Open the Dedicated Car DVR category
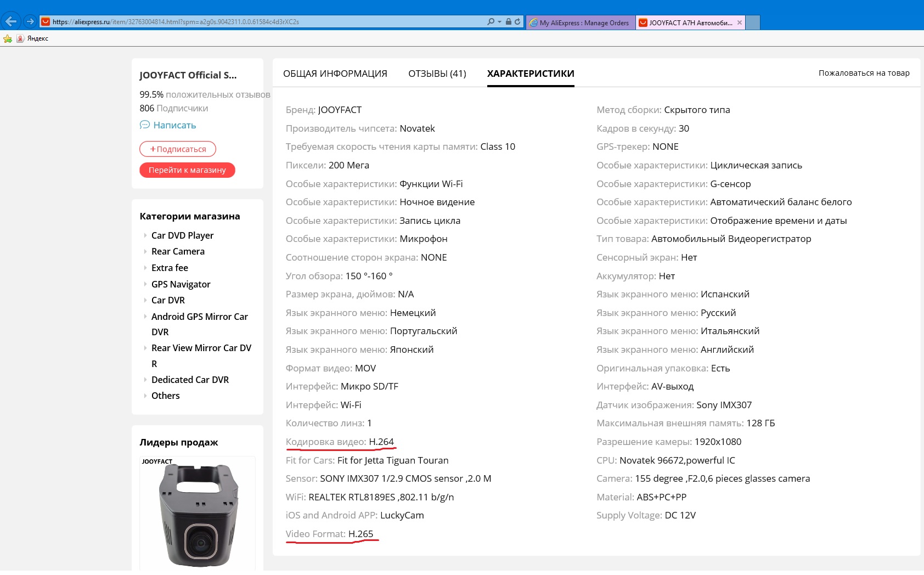The width and height of the screenshot is (924, 575). (190, 380)
